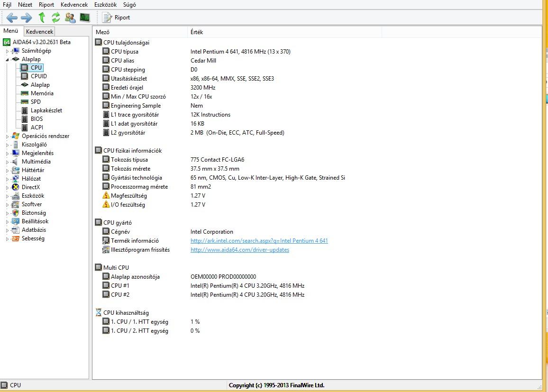Image resolution: width=548 pixels, height=392 pixels.
Task: Select the CPUID chip icon
Action: point(25,76)
